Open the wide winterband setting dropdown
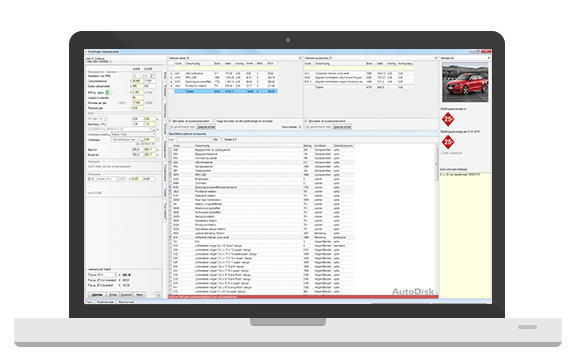The width and height of the screenshot is (577, 360). [x=133, y=135]
